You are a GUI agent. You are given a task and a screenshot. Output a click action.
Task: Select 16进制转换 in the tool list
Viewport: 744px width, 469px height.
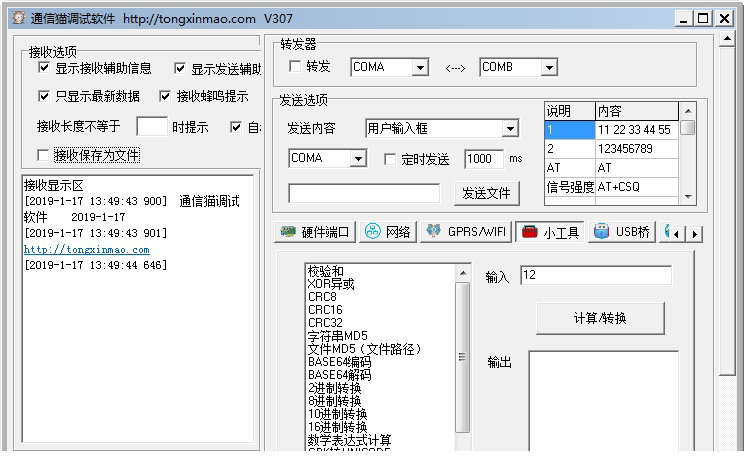pos(337,427)
